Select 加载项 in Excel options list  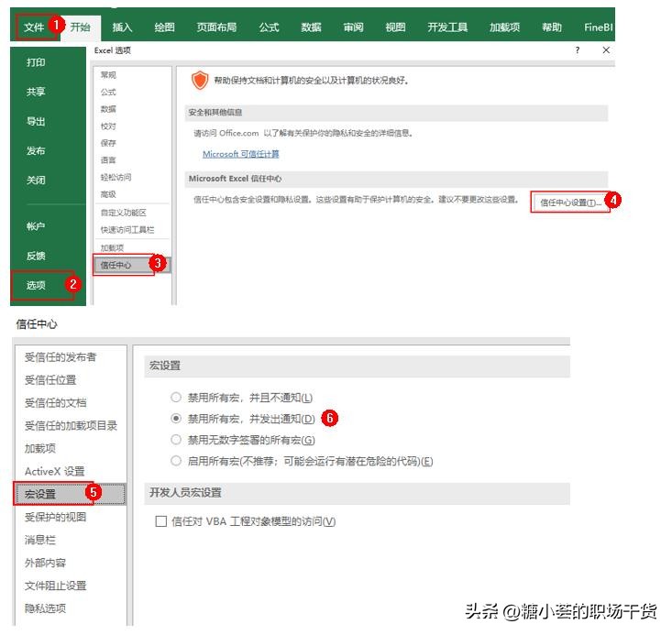tap(112, 248)
